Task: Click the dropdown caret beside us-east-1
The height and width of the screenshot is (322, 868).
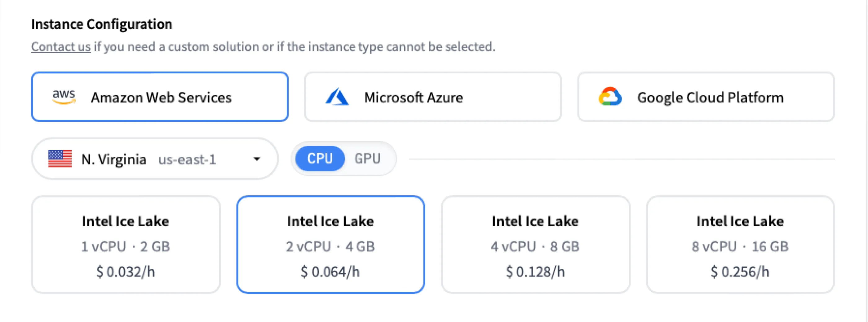Action: click(x=257, y=159)
